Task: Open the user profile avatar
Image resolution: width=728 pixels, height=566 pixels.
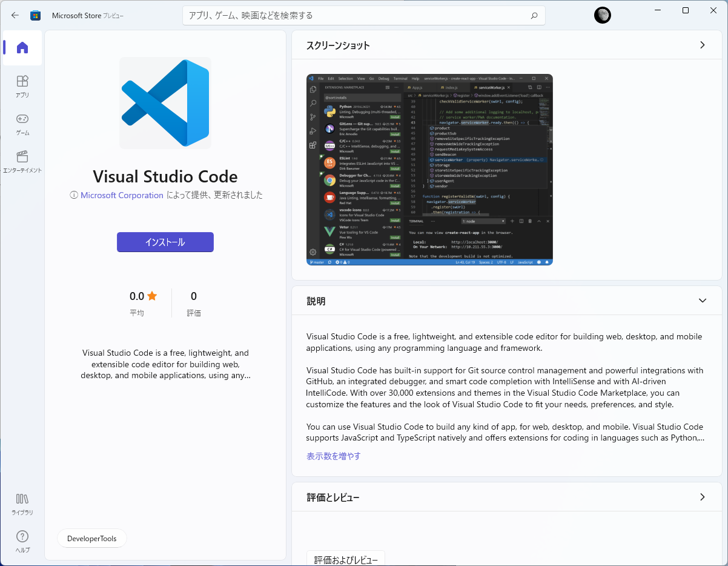Action: click(603, 16)
